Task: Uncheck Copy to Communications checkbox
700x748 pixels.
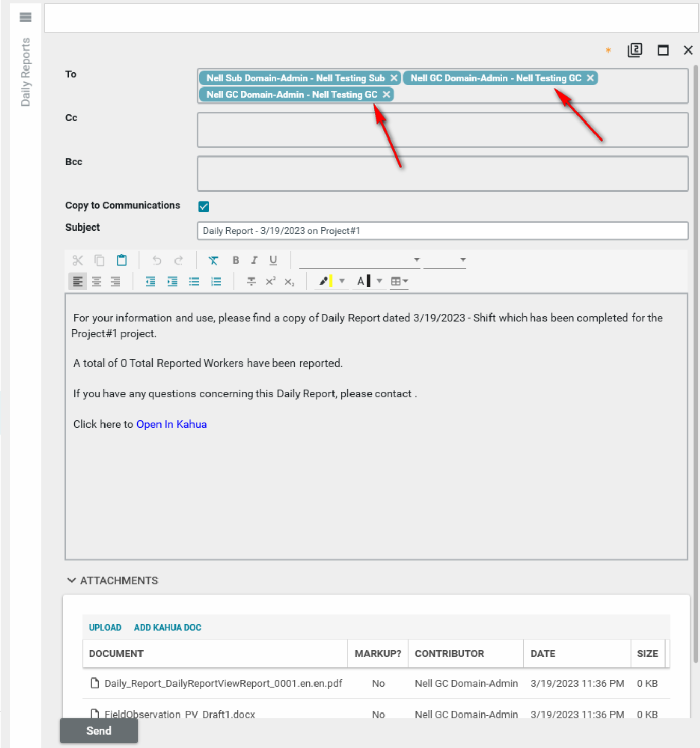Action: point(204,206)
